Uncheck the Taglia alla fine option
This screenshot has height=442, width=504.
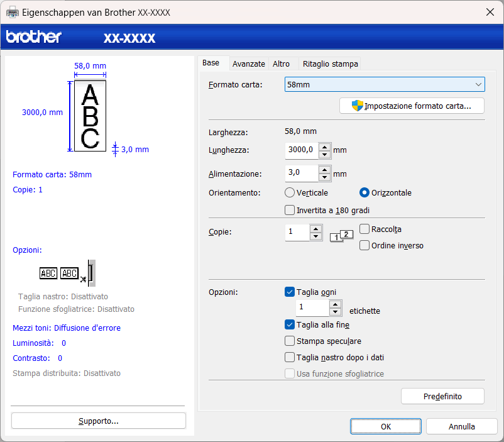[x=290, y=324]
